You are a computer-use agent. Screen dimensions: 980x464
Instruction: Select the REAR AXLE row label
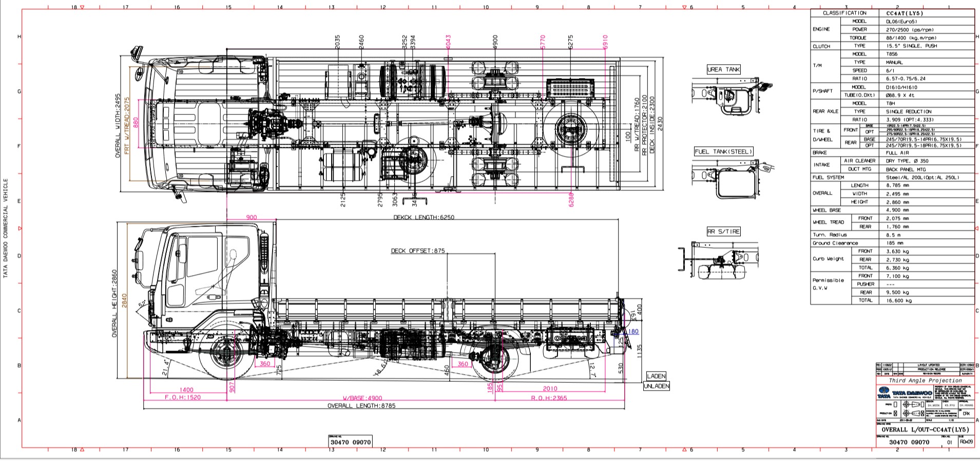point(825,111)
